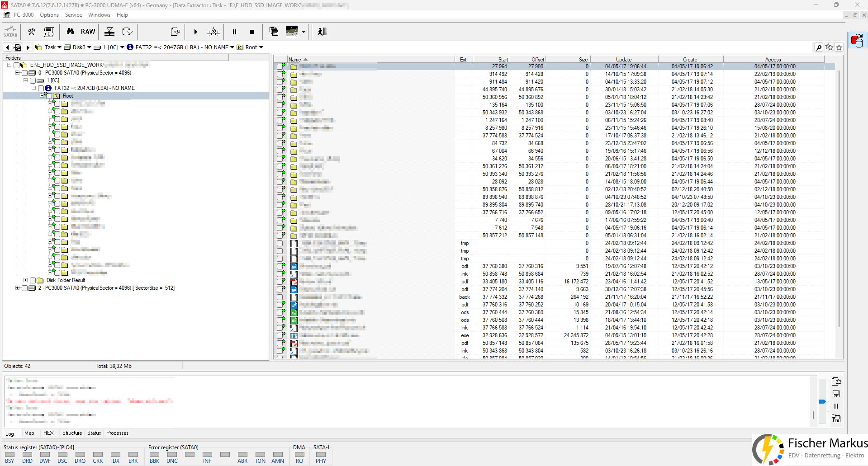Click the disk with arrow export icon
This screenshot has width=868, height=466.
[x=128, y=32]
